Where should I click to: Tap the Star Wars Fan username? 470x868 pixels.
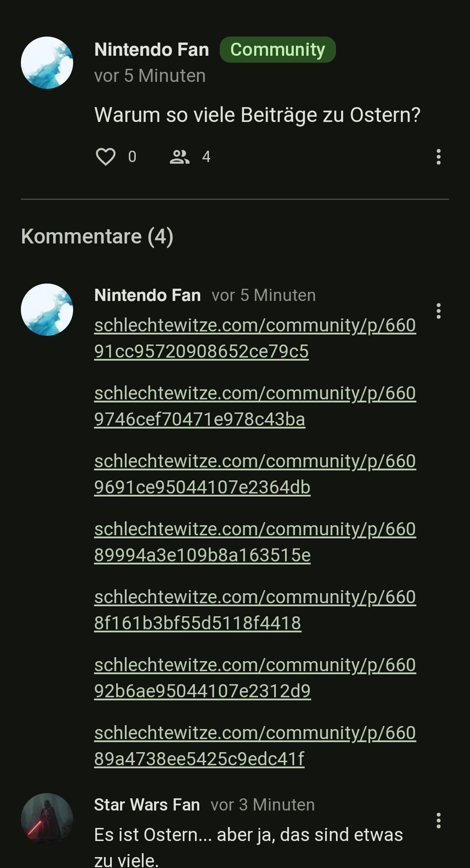(x=147, y=805)
